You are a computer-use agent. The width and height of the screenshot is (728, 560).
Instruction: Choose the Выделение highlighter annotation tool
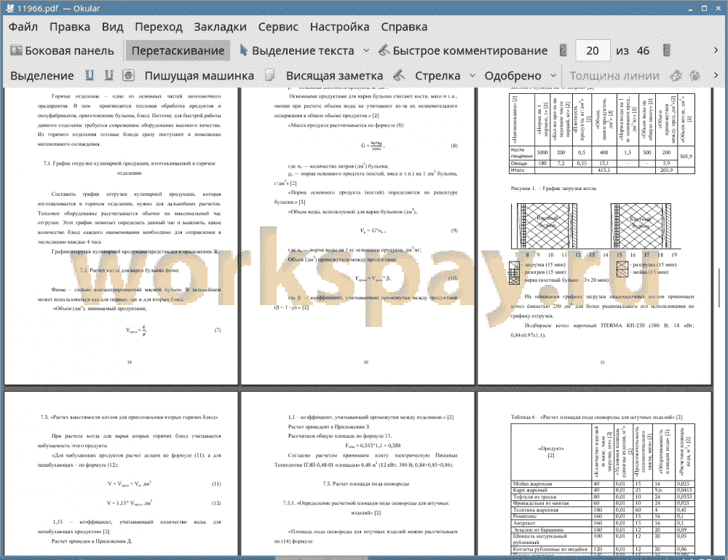(41, 76)
